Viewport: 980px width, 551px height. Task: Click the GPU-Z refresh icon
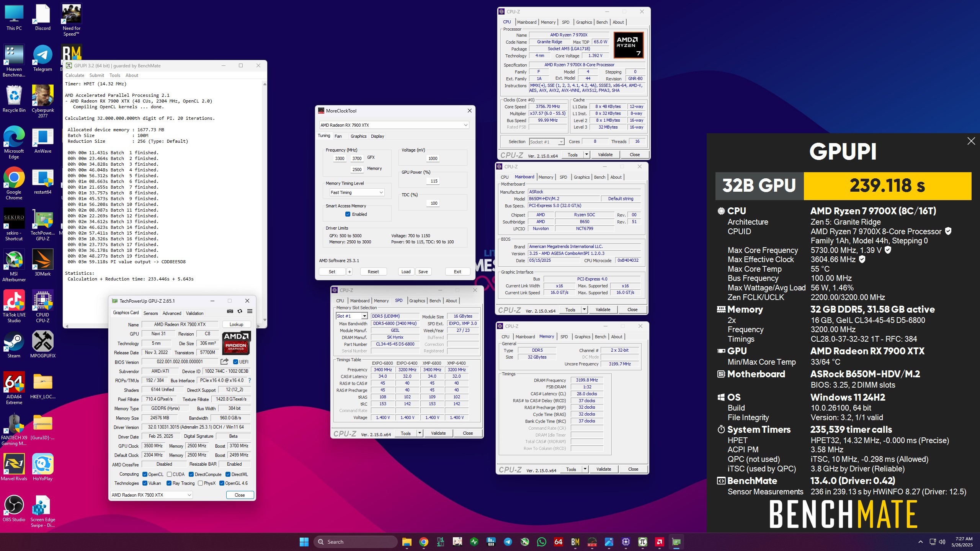coord(240,311)
